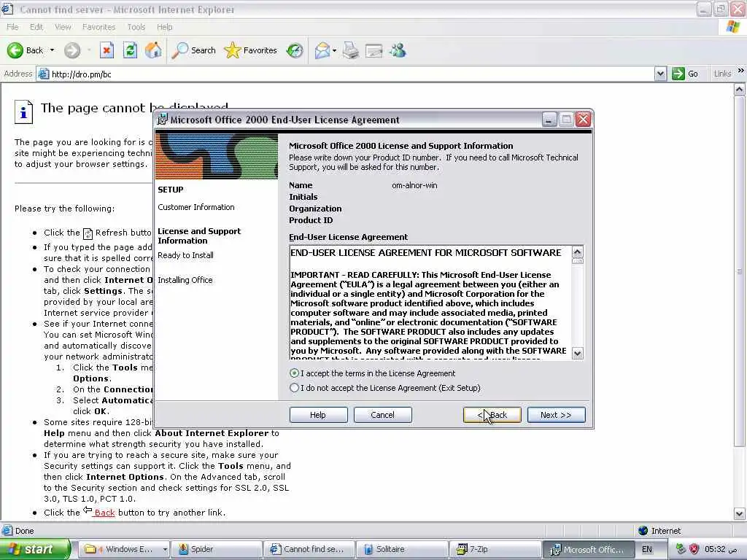Click the Edit page icon in IE toolbar
747x560 pixels.
tap(374, 50)
